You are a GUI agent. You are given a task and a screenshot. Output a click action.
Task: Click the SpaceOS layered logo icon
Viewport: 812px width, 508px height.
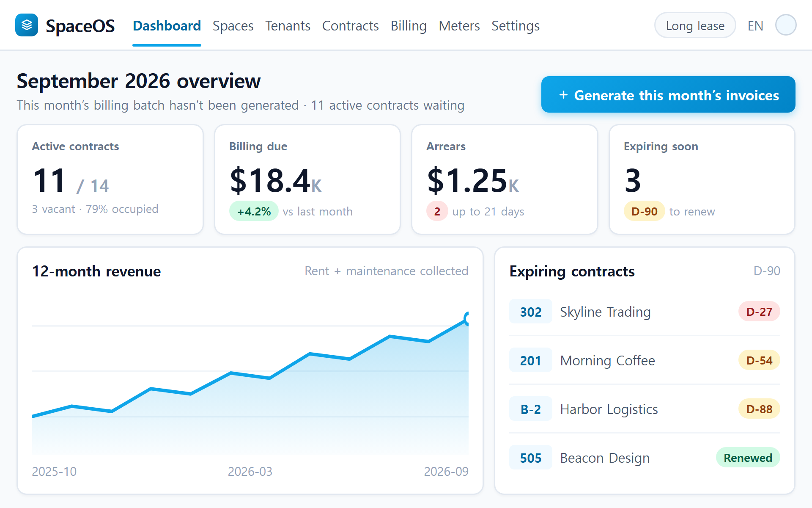point(27,25)
